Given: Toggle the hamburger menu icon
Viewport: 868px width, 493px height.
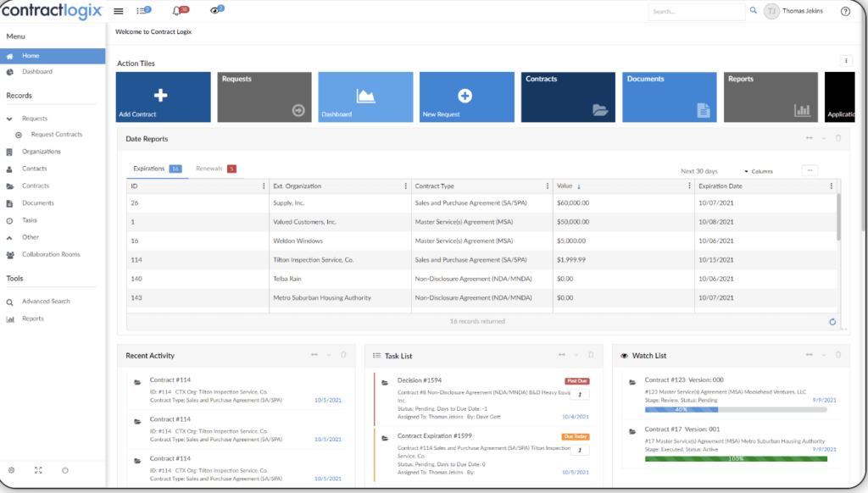Looking at the screenshot, I should click(x=119, y=11).
